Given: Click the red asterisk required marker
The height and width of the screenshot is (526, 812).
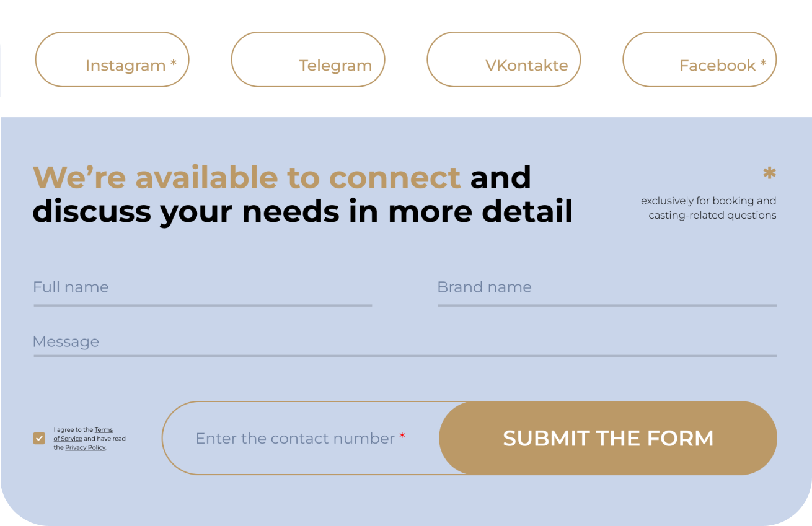Looking at the screenshot, I should pos(402,437).
